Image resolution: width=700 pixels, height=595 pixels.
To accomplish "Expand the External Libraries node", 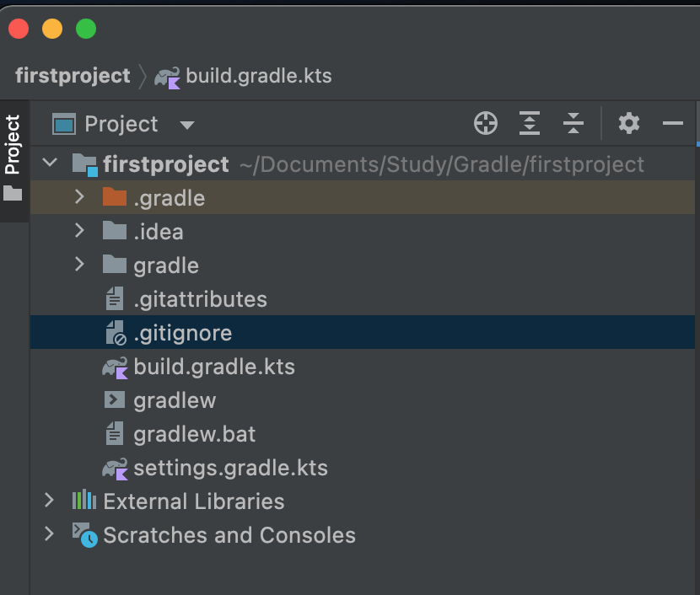I will [49, 501].
